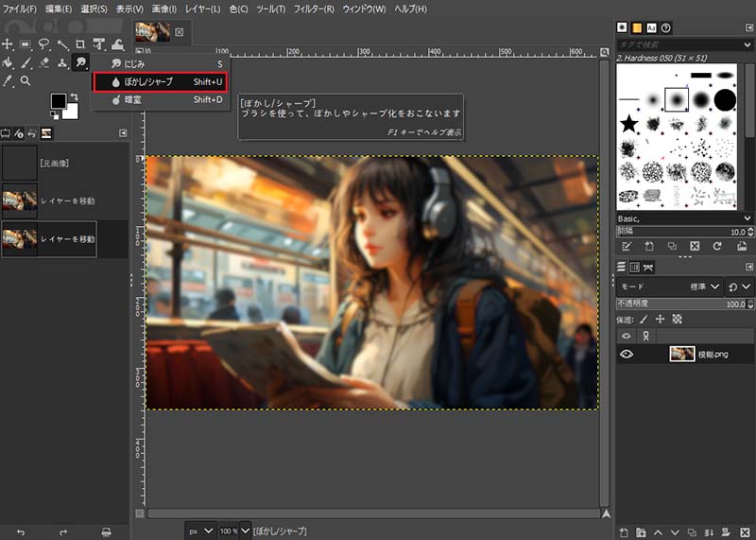Open the ウィンドウ(W) menu
Screen dimensions: 756x540
[x=364, y=9]
